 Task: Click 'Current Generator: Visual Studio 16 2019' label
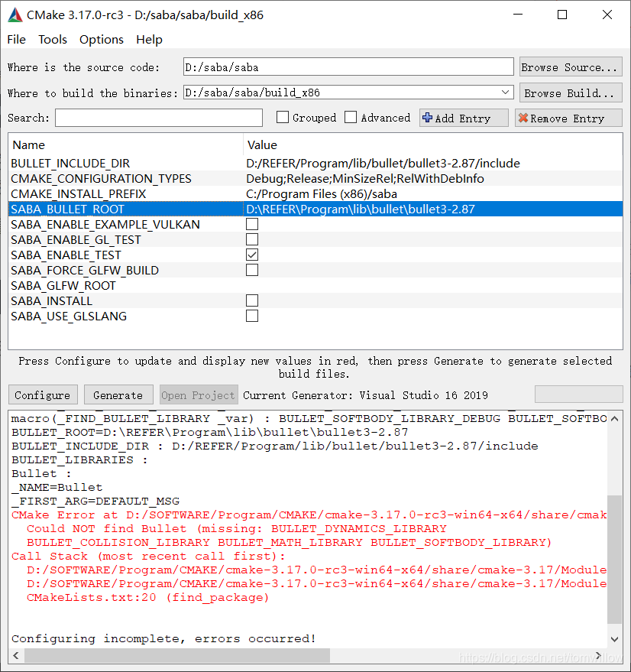point(365,395)
